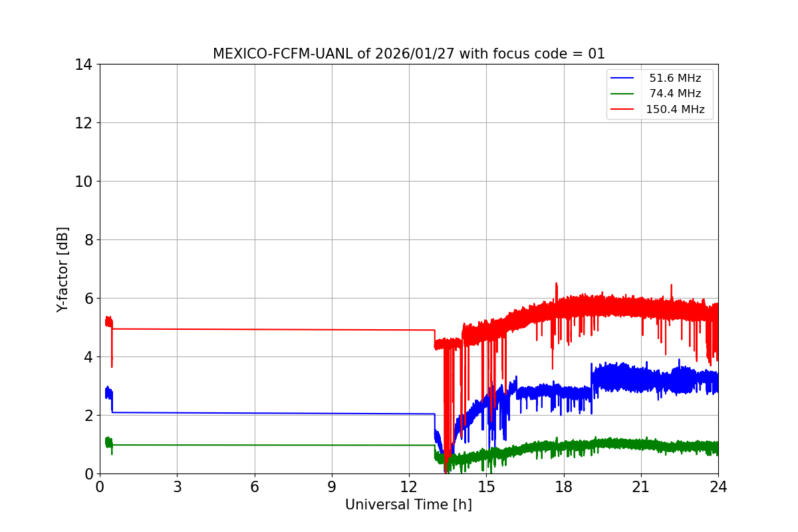Click the y-axis tick label 14
This screenshot has width=798, height=532.
click(x=83, y=65)
